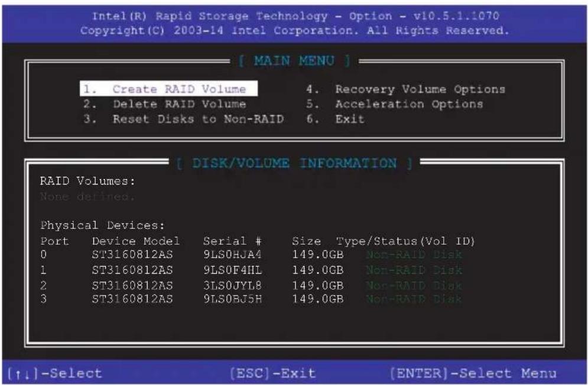The width and height of the screenshot is (588, 385).
Task: Click Non-RAID Disk status for port 1
Action: [414, 270]
